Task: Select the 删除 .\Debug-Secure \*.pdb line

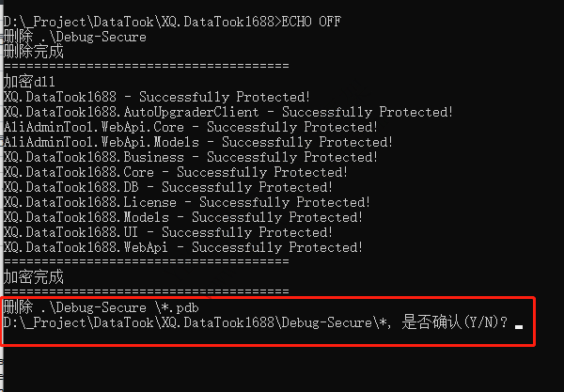Action: (x=102, y=307)
